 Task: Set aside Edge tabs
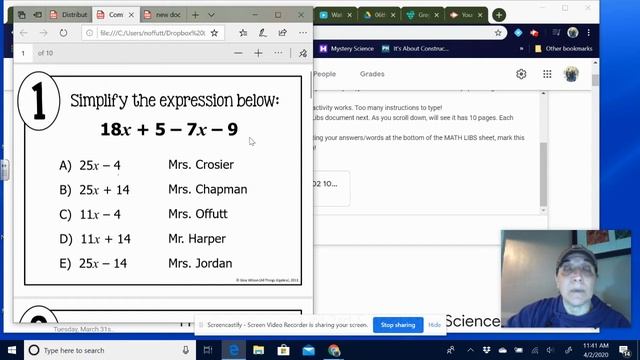[38, 15]
